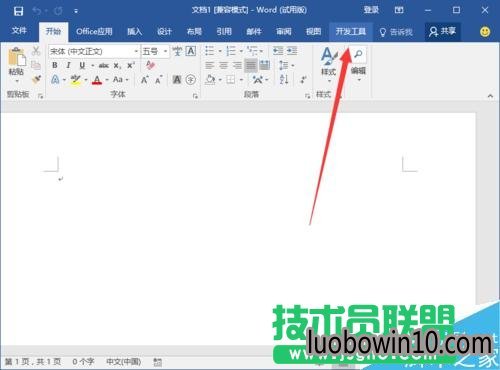Open the 引用 tab
The image size is (500, 370).
(x=224, y=32)
